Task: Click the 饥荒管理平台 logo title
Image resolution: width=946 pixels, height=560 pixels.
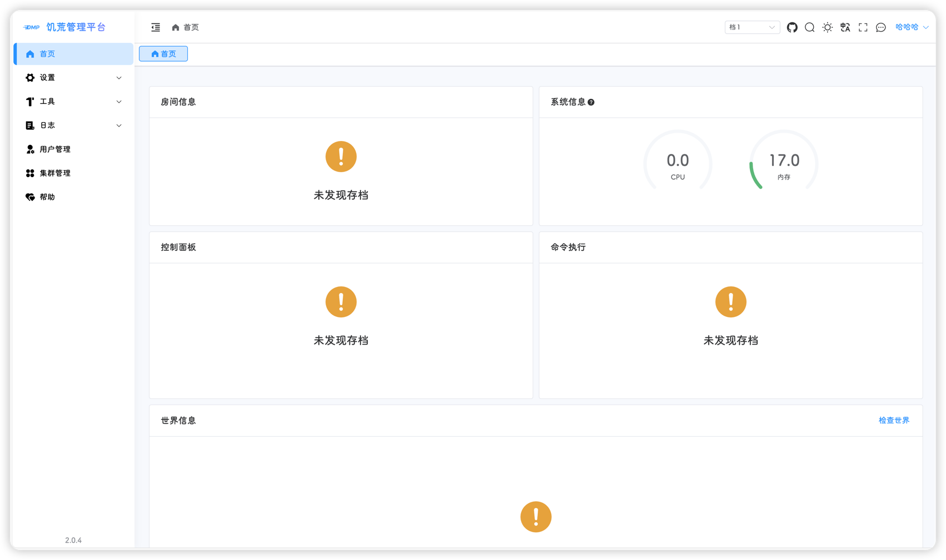Action: pyautogui.click(x=76, y=27)
